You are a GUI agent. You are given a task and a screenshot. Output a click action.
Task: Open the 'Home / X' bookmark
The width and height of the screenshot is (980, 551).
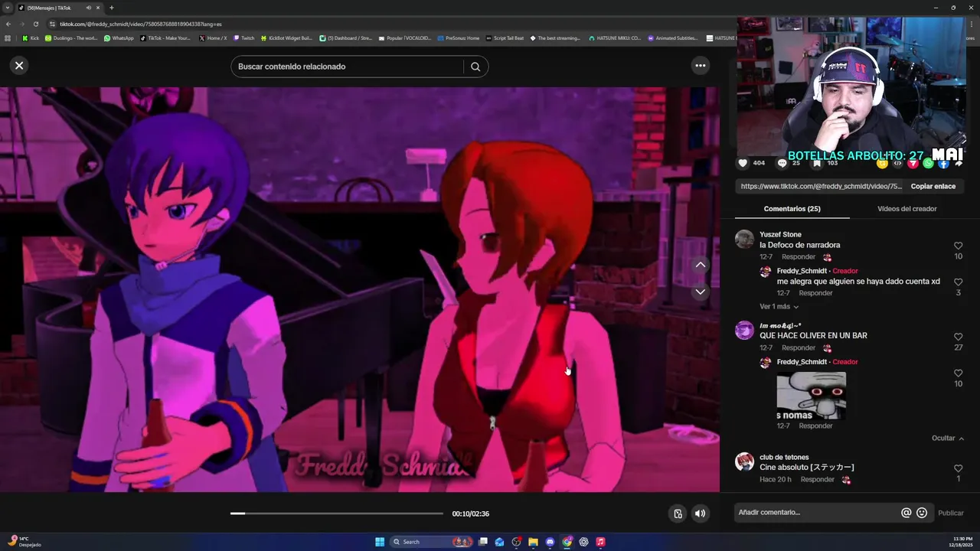coord(213,37)
